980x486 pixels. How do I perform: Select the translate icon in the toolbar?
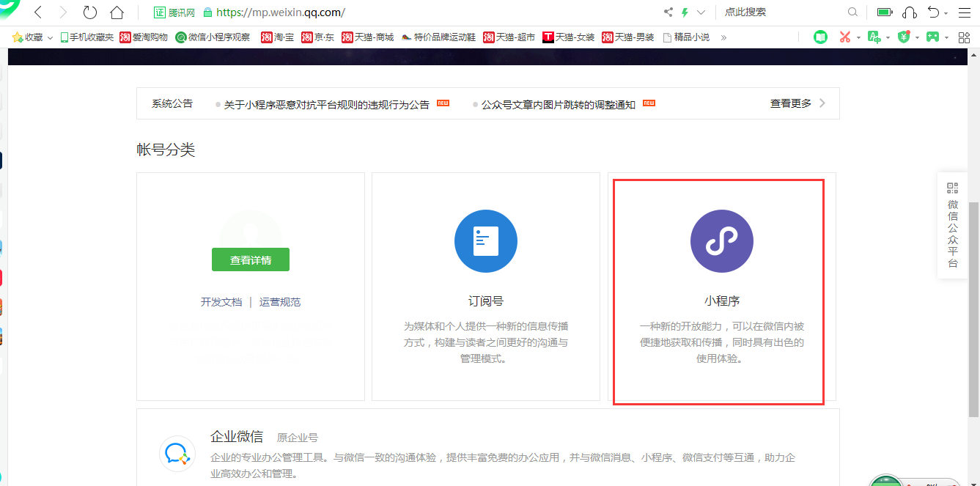(x=874, y=37)
